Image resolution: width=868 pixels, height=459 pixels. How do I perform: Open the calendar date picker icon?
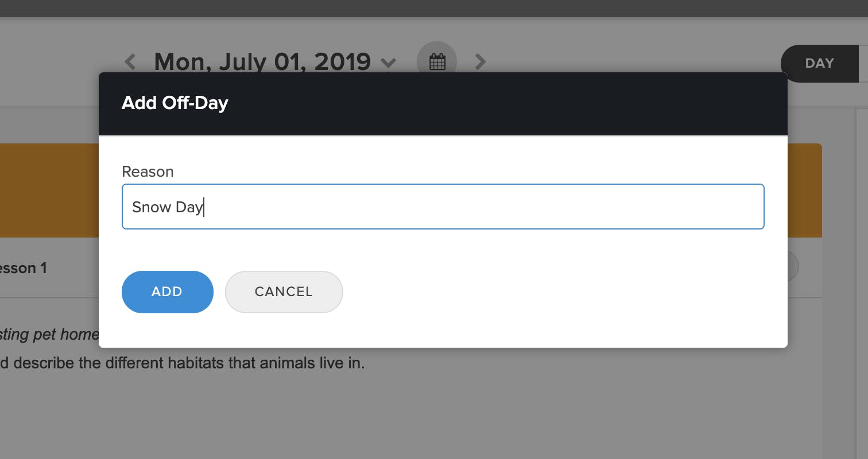[x=437, y=61]
